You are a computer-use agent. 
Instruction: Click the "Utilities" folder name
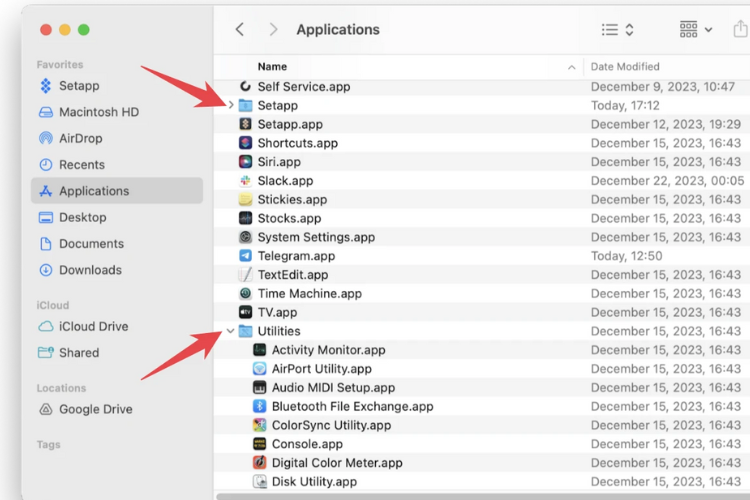[279, 331]
